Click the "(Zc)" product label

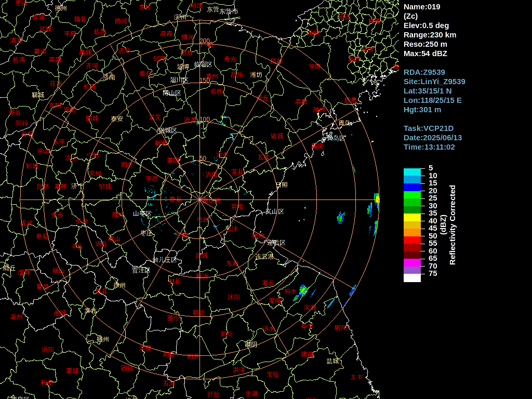(410, 16)
